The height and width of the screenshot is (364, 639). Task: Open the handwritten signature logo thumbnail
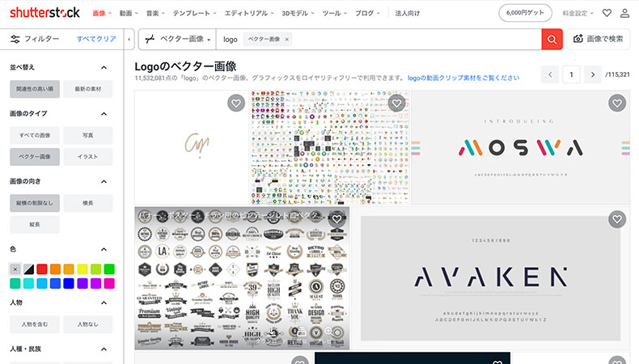click(x=192, y=147)
